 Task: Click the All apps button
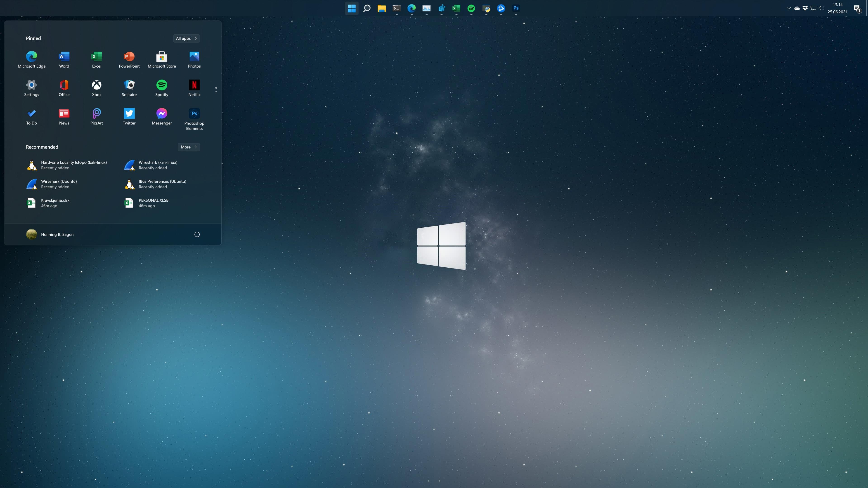186,38
